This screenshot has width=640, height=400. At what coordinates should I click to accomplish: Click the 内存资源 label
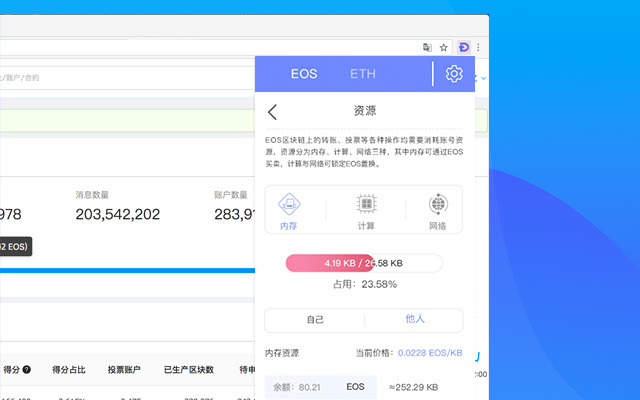282,353
